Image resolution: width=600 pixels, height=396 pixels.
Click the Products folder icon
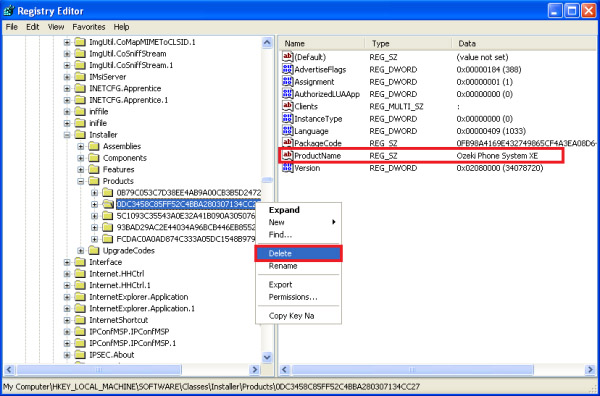(94, 181)
